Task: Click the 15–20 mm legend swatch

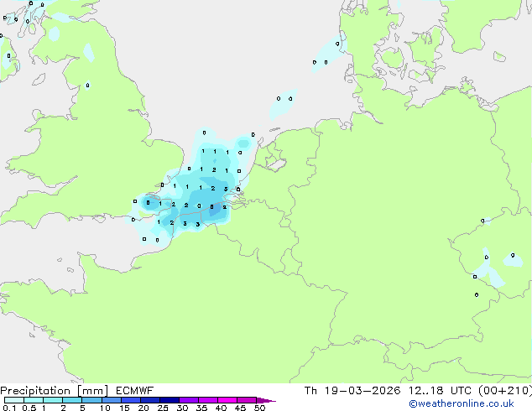Action: pos(131,400)
